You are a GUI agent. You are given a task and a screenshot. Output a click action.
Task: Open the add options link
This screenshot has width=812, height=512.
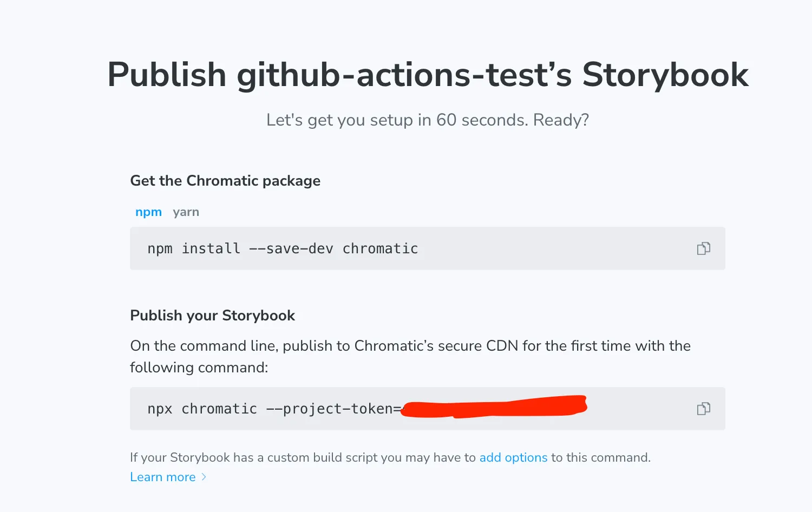click(x=513, y=458)
